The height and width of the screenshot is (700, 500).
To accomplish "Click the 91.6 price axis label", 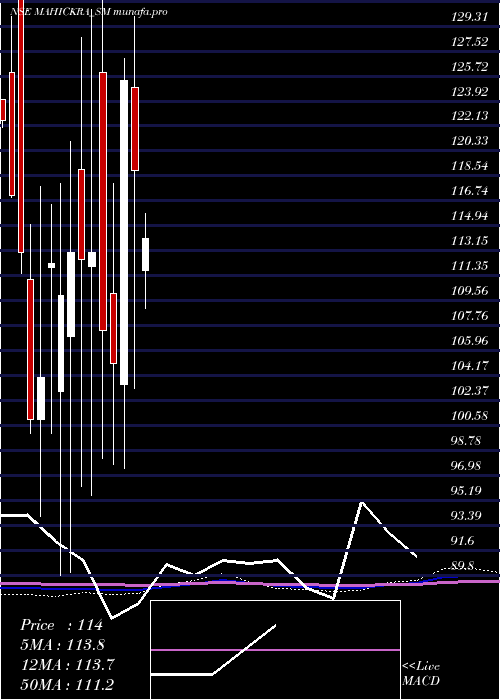I will click(x=463, y=541).
